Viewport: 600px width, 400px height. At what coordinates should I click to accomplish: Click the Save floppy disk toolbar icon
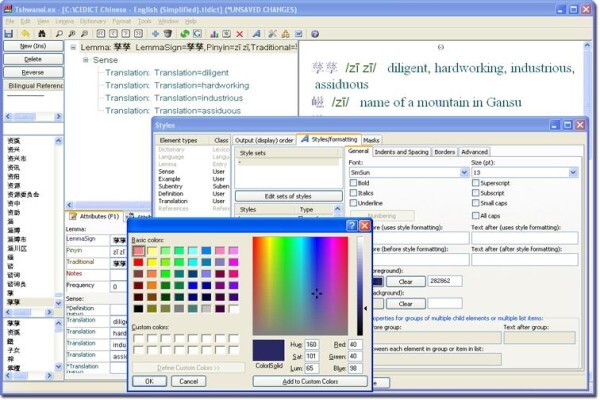[8, 34]
